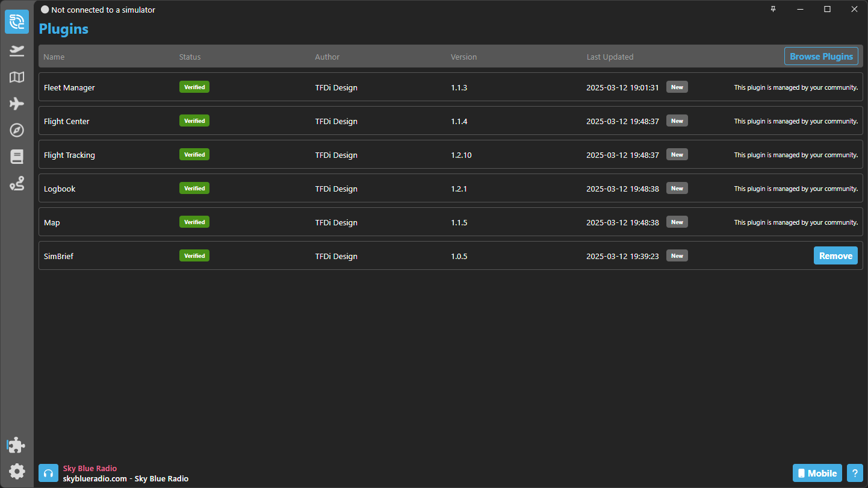The height and width of the screenshot is (488, 868).
Task: Open the compass icon in sidebar
Action: 17,130
